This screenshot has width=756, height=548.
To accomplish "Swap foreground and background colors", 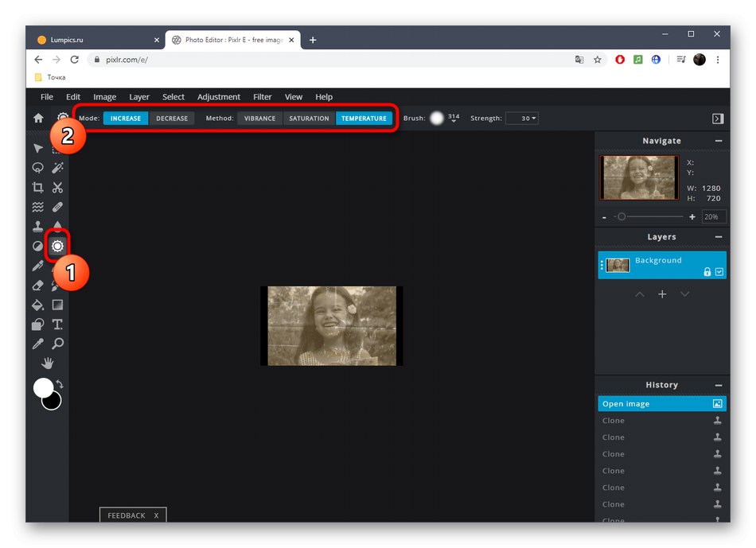I will 60,384.
